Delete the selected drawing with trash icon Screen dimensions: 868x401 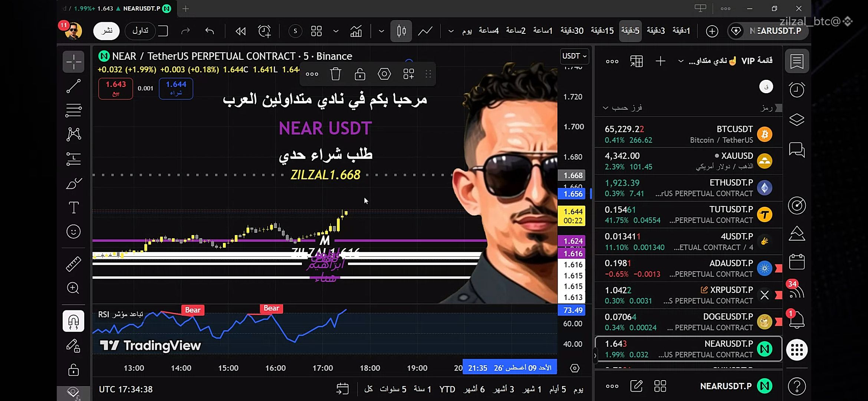click(336, 74)
